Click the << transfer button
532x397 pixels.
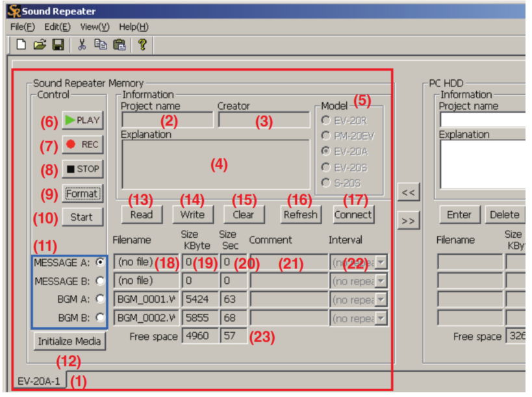pos(408,192)
